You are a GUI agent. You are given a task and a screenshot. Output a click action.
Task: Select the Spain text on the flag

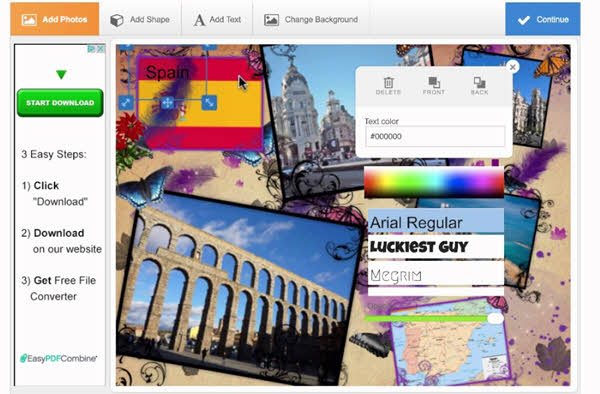coord(167,72)
